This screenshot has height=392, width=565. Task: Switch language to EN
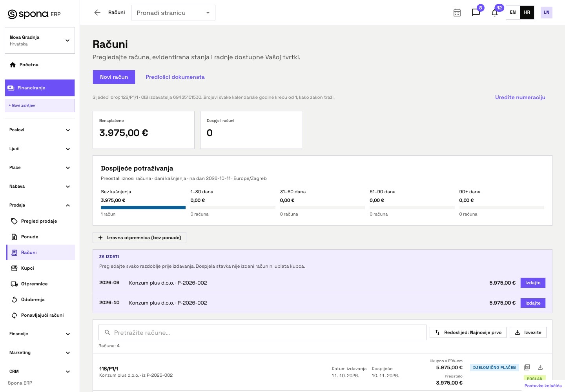[513, 13]
